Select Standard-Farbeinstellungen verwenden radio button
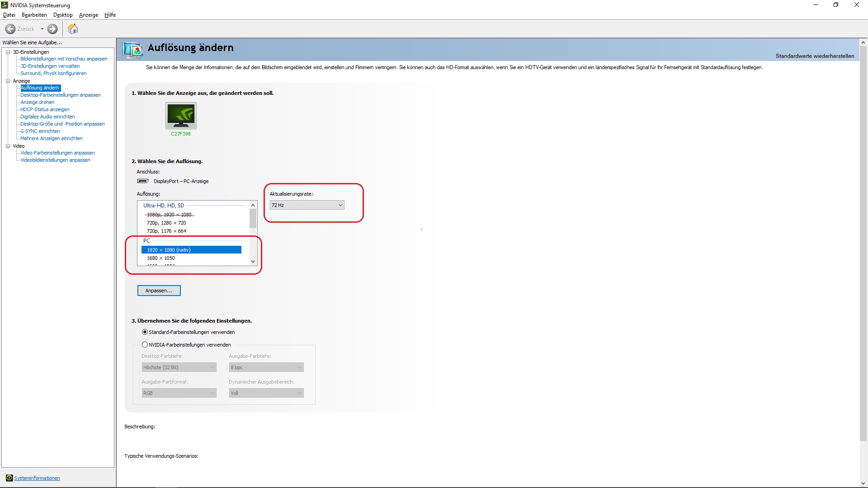The height and width of the screenshot is (488, 868). 145,332
